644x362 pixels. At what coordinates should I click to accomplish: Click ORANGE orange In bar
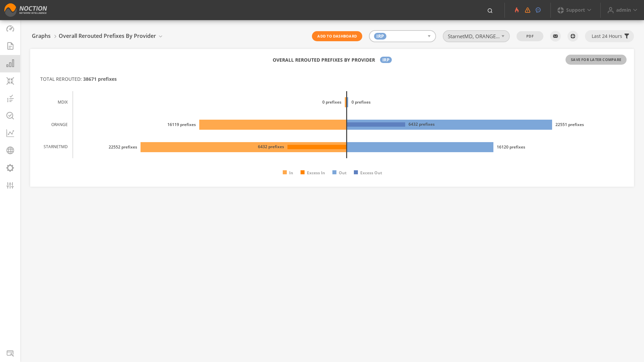[273, 125]
